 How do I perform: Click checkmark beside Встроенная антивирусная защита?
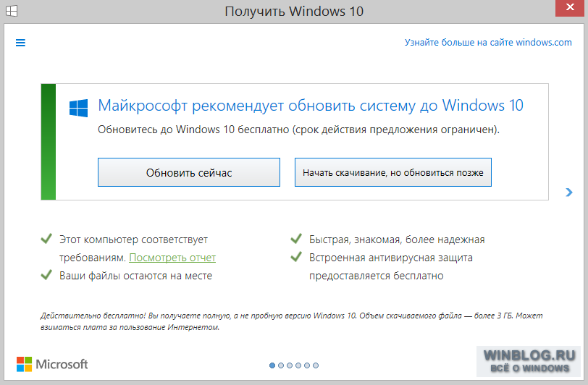click(x=296, y=256)
